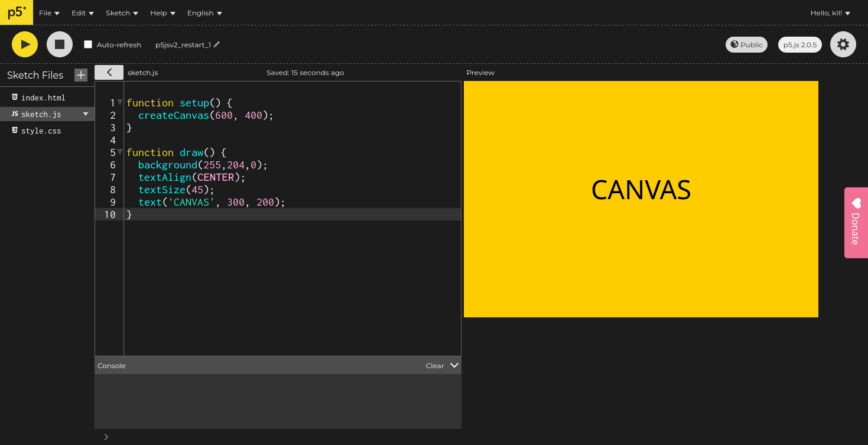The height and width of the screenshot is (445, 868).
Task: Stop the running sketch
Action: pos(60,44)
